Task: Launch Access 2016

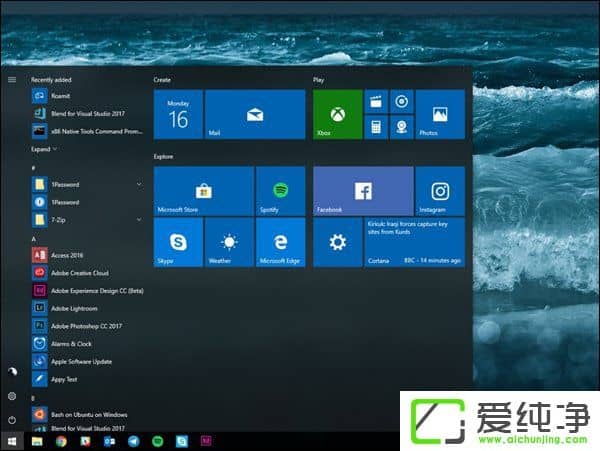Action: (87, 255)
